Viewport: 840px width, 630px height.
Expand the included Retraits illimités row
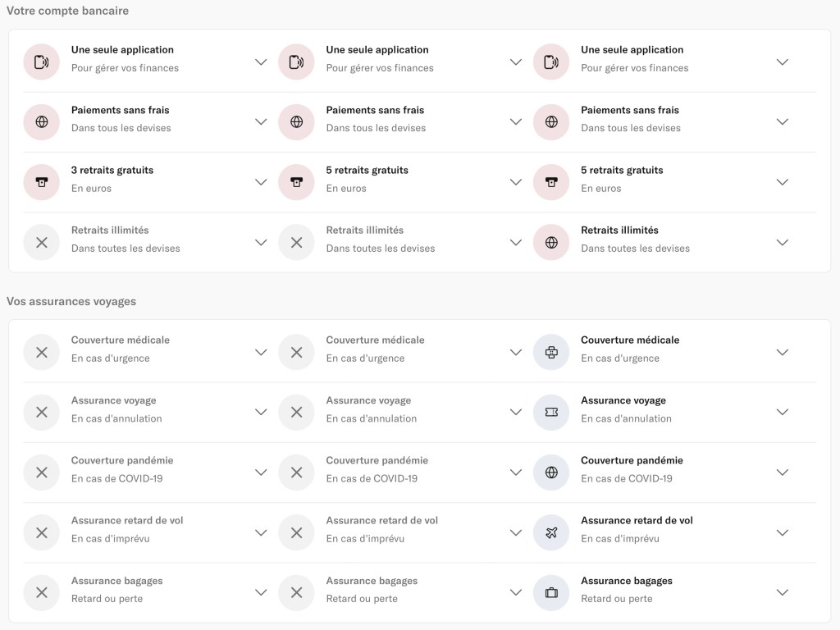tap(783, 242)
